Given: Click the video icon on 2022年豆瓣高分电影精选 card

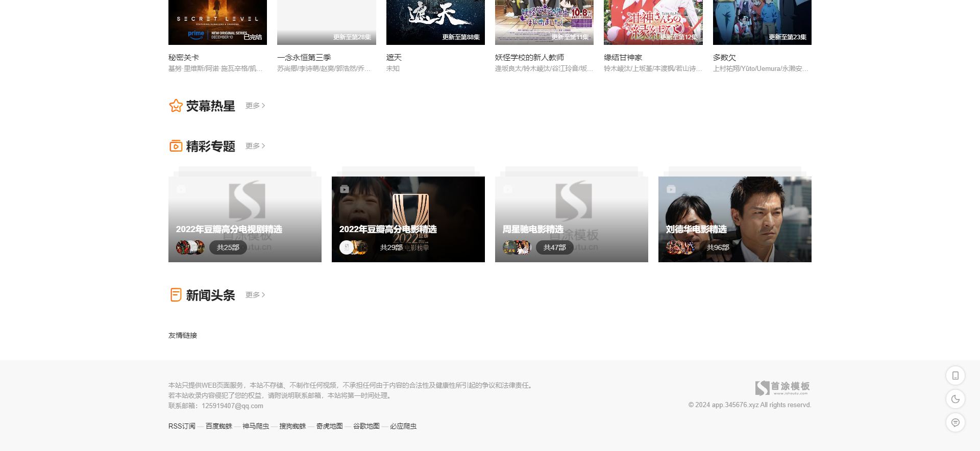Looking at the screenshot, I should coord(345,189).
